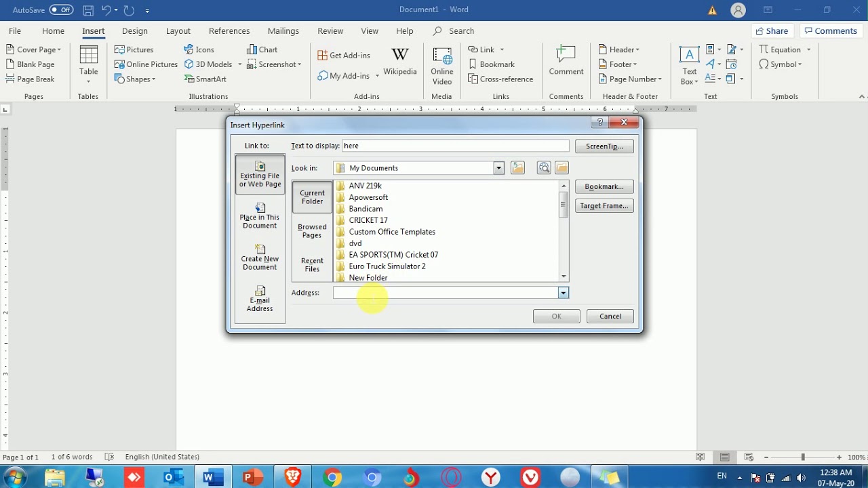Open the References tab
Image resolution: width=868 pixels, height=488 pixels.
[x=229, y=31]
